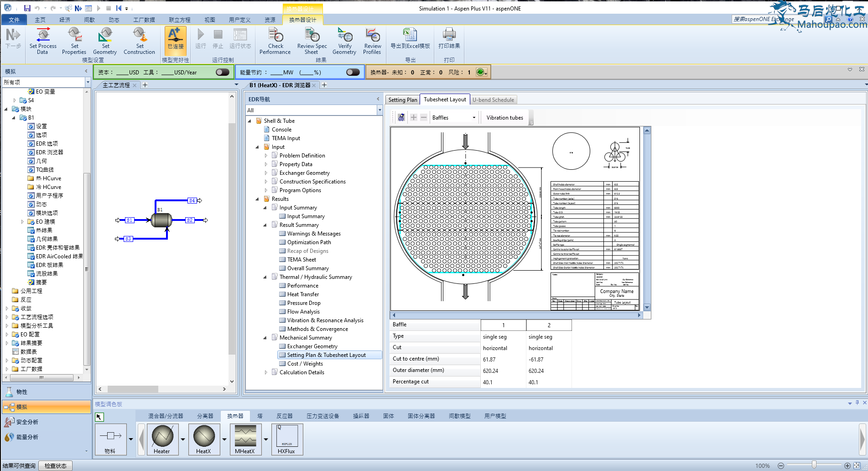Expand the S4 stream folder
Screen dimensions: 868x471
[15, 100]
